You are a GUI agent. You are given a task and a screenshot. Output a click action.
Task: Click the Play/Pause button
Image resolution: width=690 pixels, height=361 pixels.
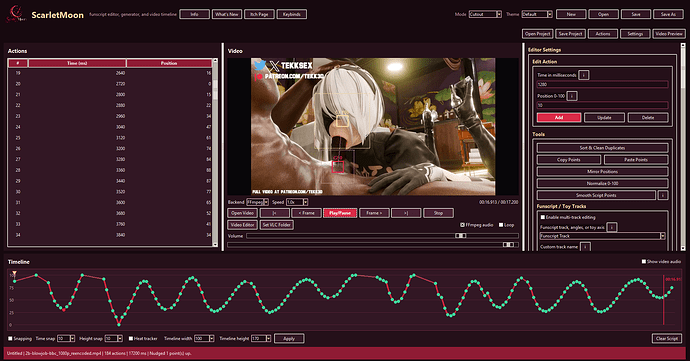(x=340, y=213)
